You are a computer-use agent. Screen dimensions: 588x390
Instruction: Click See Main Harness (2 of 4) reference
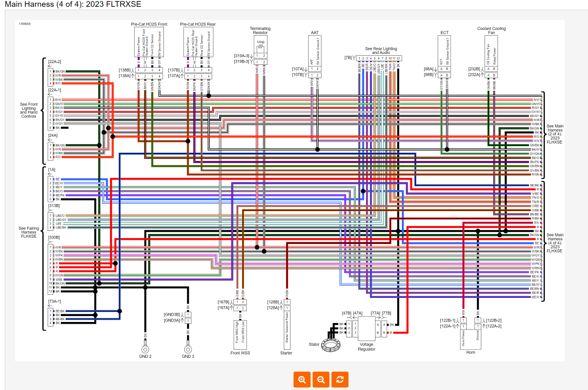pyautogui.click(x=554, y=134)
